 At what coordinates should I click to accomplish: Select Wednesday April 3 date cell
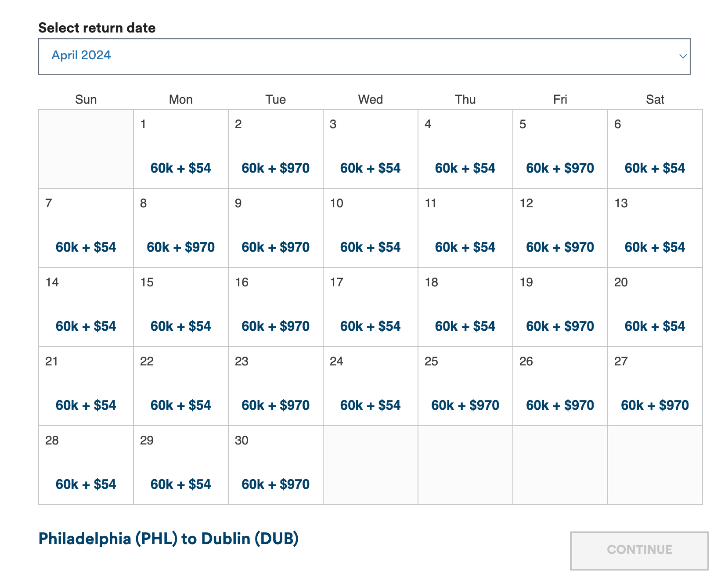click(370, 149)
